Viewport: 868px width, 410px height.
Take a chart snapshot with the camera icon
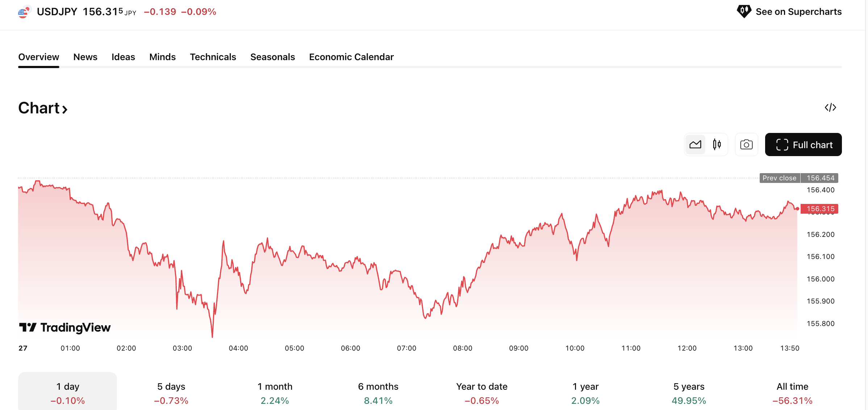tap(746, 144)
